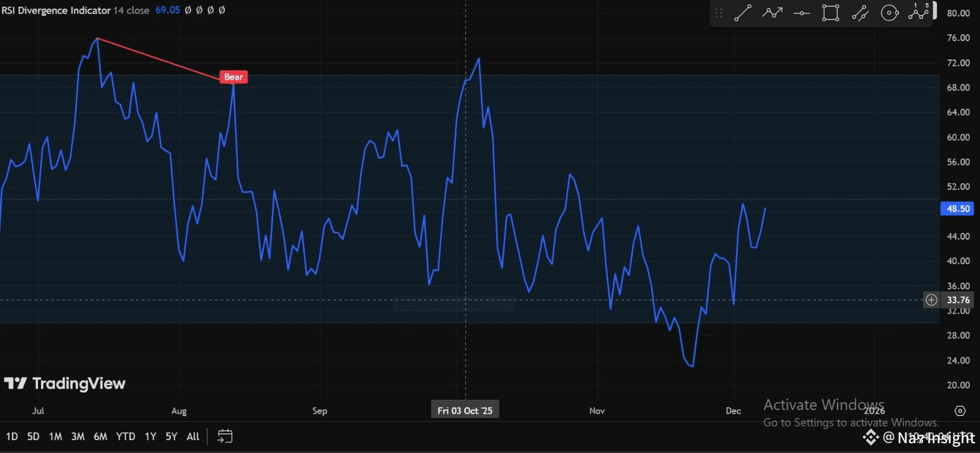Image resolution: width=980 pixels, height=453 pixels.
Task: Select the arrow path drawing tool
Action: click(x=772, y=13)
